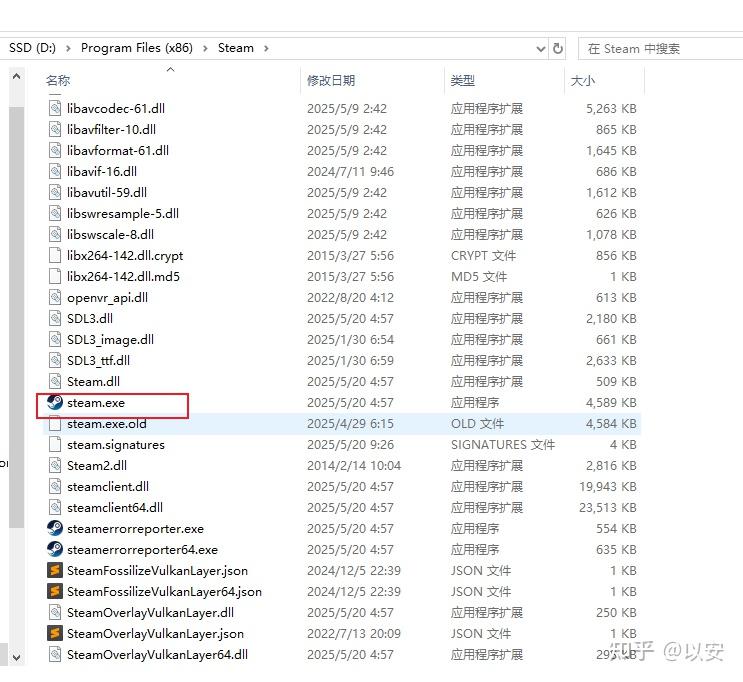Click the libavif-16.dll file icon
The image size is (743, 682).
click(55, 172)
